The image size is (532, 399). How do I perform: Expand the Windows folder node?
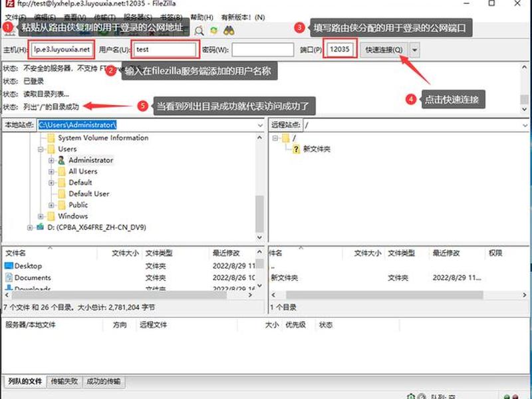41,216
